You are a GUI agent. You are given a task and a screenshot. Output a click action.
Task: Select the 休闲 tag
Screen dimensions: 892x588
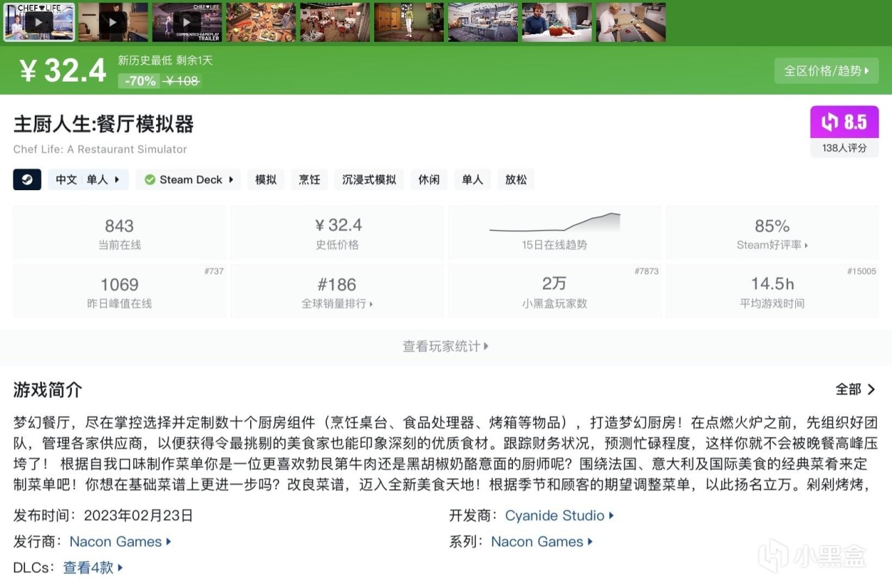[429, 180]
